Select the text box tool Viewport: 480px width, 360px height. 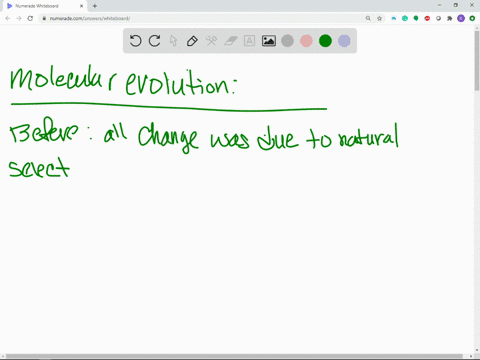point(249,41)
